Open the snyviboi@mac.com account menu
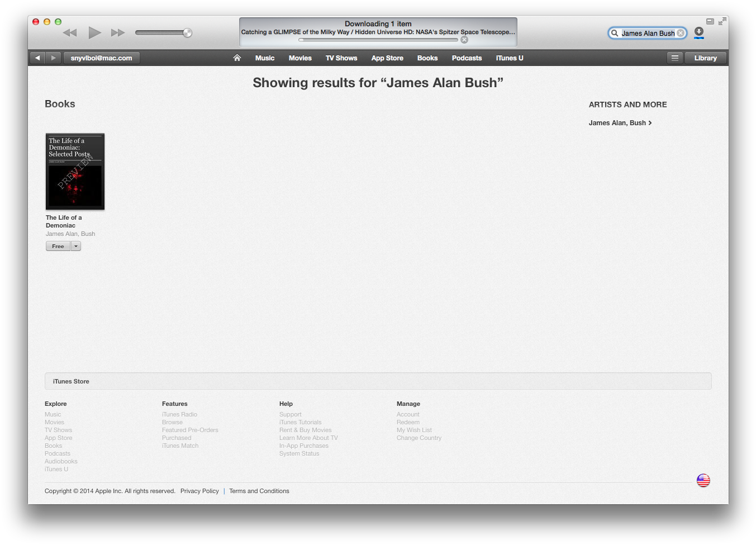756x544 pixels. [102, 58]
